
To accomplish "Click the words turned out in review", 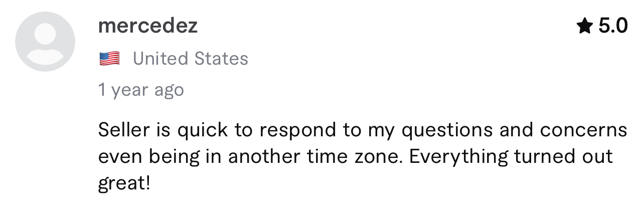I will pyautogui.click(x=564, y=156).
